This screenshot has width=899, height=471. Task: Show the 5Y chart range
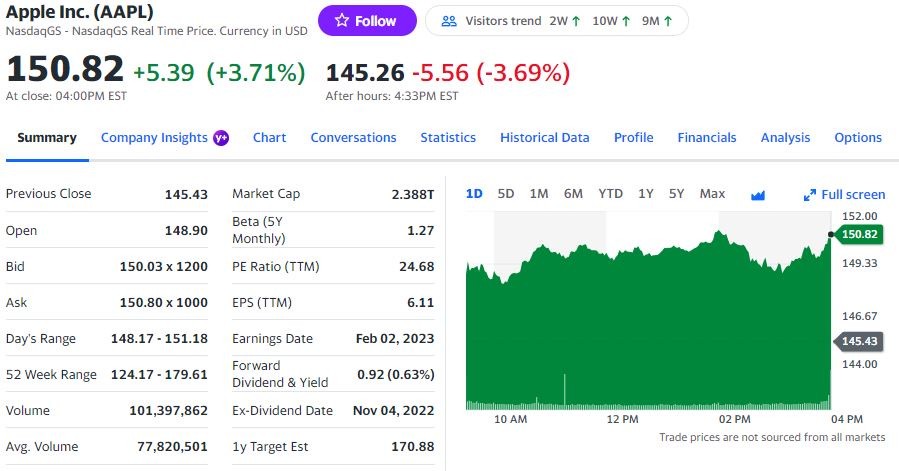pos(677,194)
